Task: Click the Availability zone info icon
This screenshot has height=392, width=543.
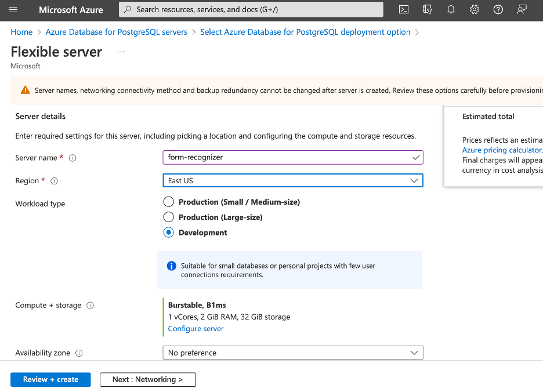Action: point(79,353)
